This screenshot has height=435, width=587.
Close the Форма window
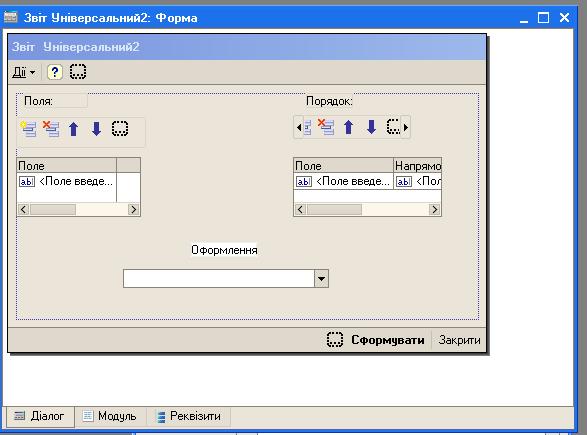tap(564, 18)
